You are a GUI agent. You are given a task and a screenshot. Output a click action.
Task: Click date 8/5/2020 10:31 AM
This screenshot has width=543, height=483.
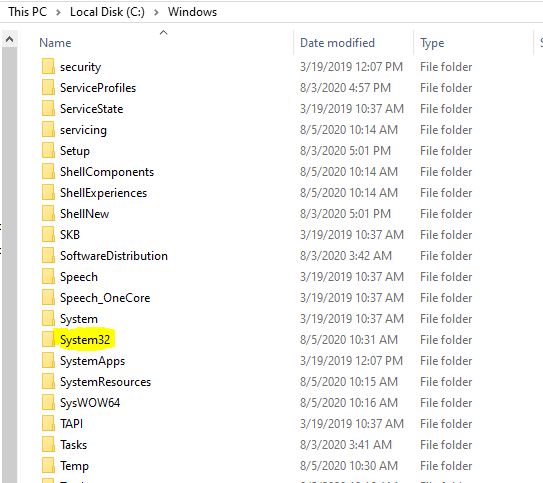tap(349, 340)
